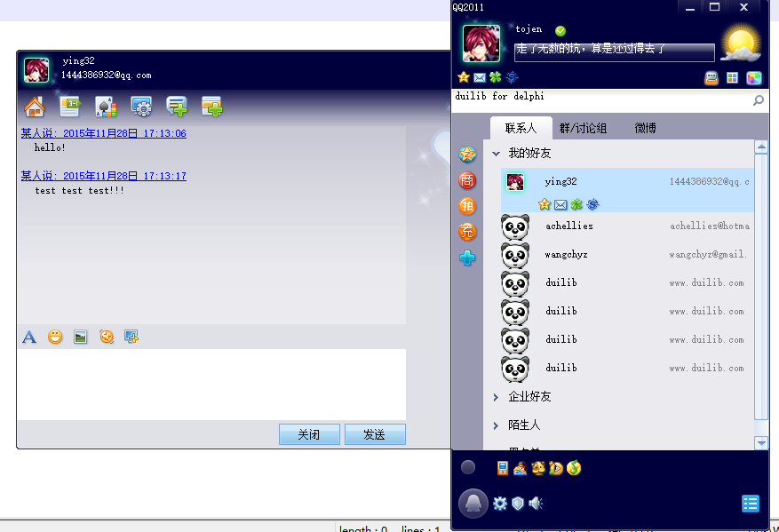This screenshot has height=532, width=779.
Task: Open the message box printer-like icon
Action: [x=711, y=78]
